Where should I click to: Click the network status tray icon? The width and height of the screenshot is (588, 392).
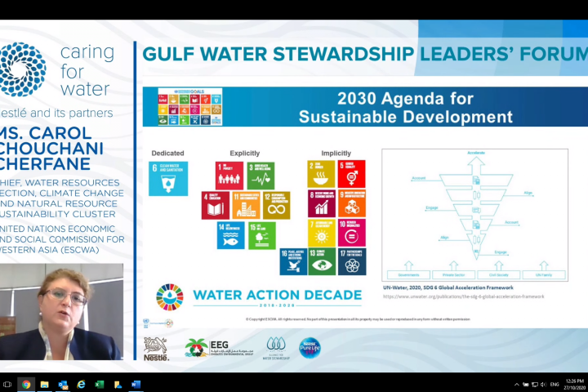pos(535,385)
